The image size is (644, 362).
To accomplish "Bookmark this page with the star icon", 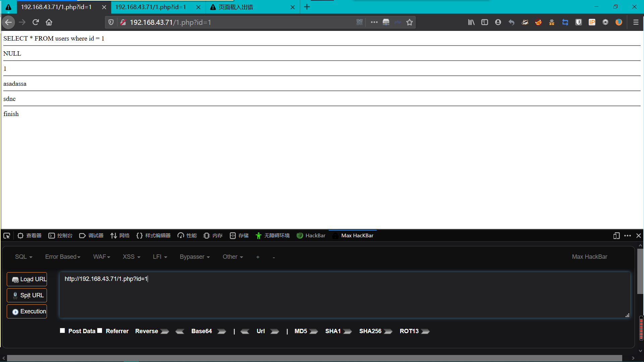I will [x=410, y=22].
